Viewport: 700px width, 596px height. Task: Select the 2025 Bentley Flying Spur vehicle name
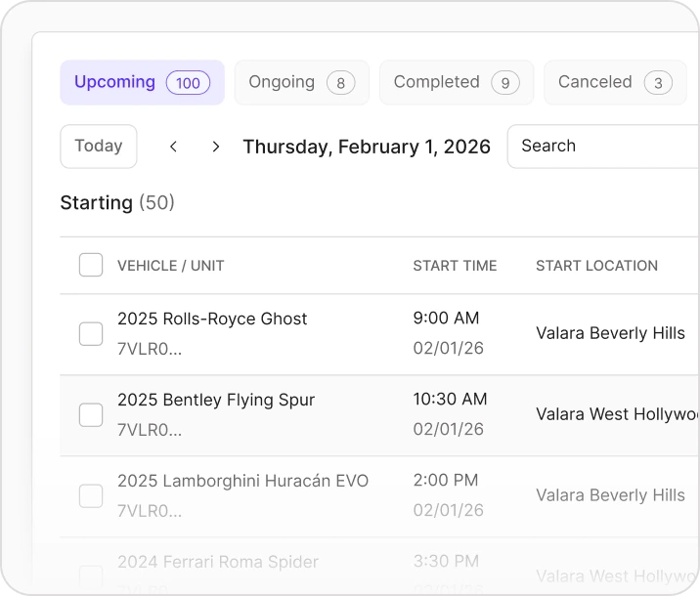(x=216, y=400)
